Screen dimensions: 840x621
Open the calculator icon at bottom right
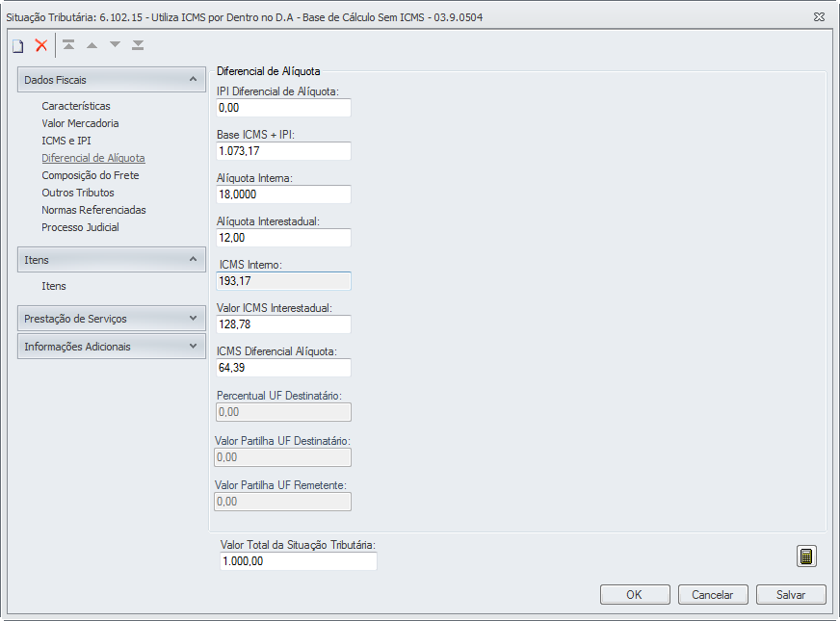click(806, 556)
